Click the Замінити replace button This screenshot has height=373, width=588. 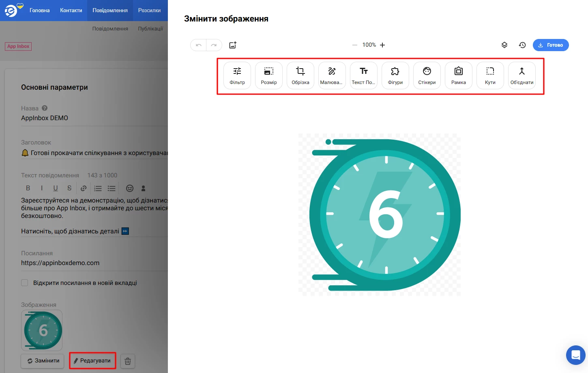click(x=43, y=361)
